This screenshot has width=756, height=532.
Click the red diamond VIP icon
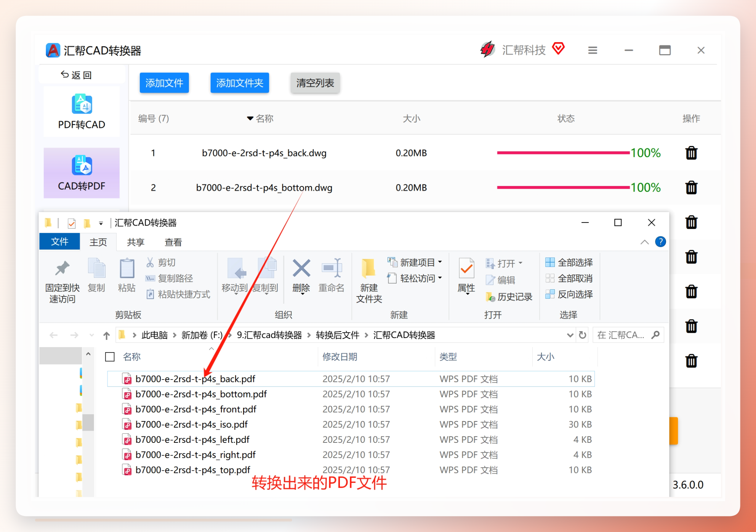558,48
